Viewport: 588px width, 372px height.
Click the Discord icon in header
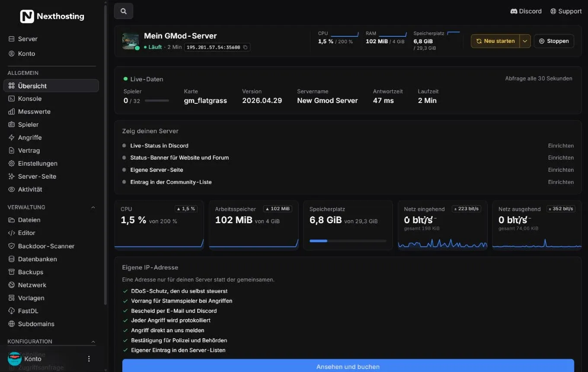coord(514,11)
